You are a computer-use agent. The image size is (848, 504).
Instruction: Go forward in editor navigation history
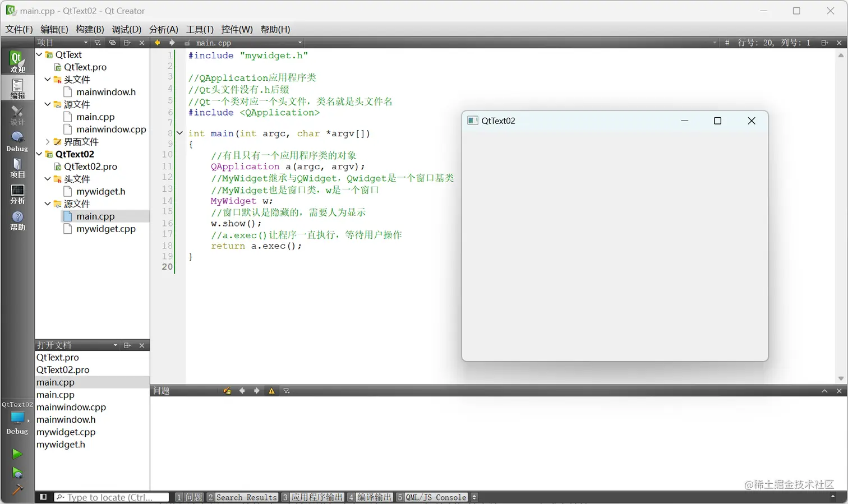coord(172,43)
